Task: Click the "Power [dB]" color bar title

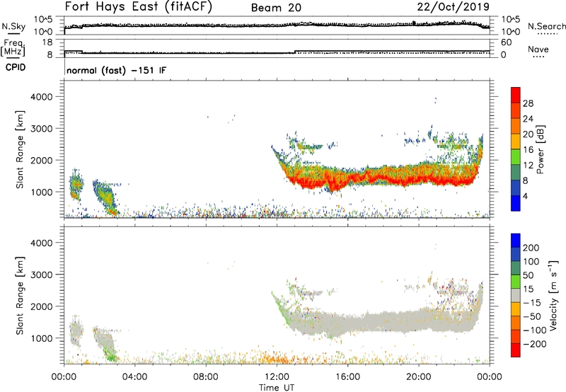Action: [540, 149]
